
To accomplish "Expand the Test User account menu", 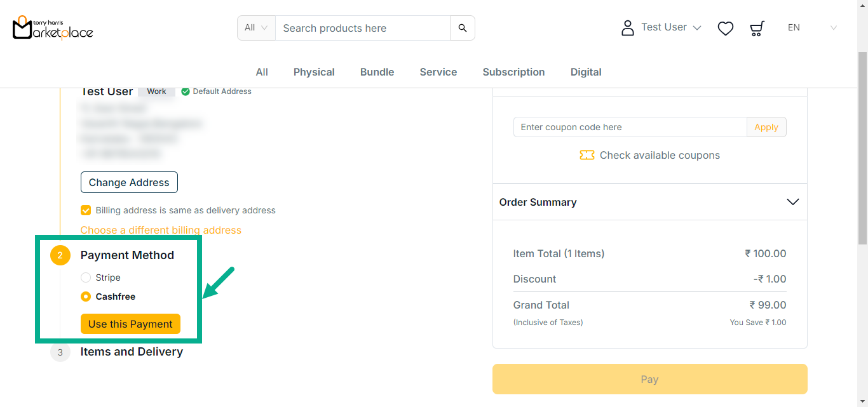I will (696, 28).
